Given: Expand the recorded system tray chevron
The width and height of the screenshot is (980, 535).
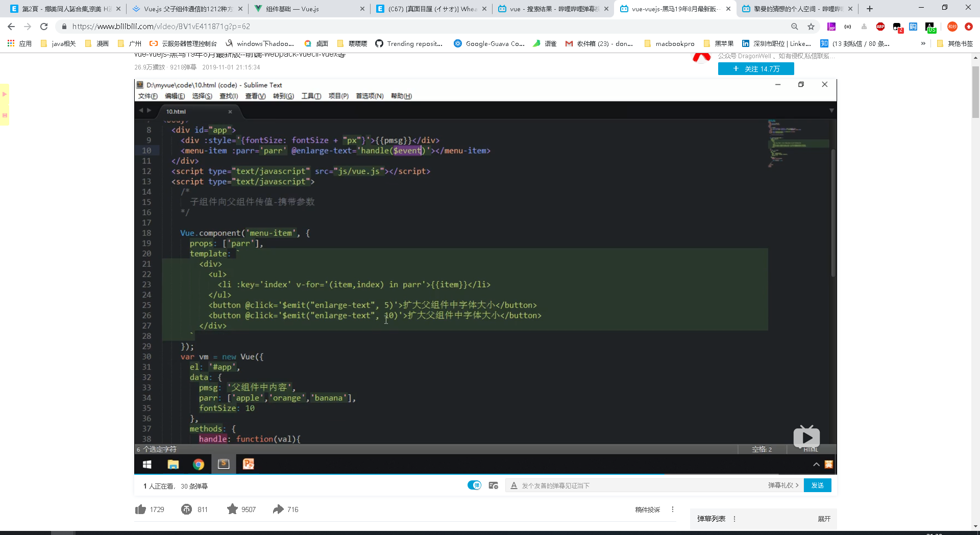Looking at the screenshot, I should 816,464.
